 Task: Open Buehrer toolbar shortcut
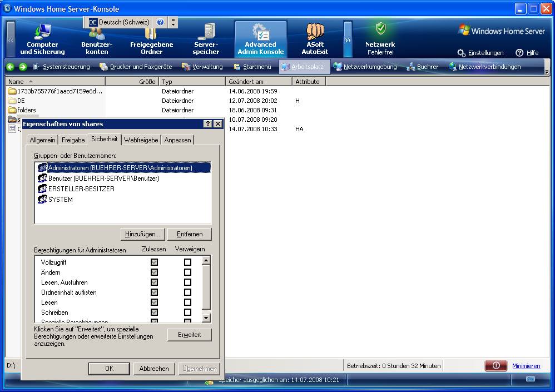[x=423, y=67]
